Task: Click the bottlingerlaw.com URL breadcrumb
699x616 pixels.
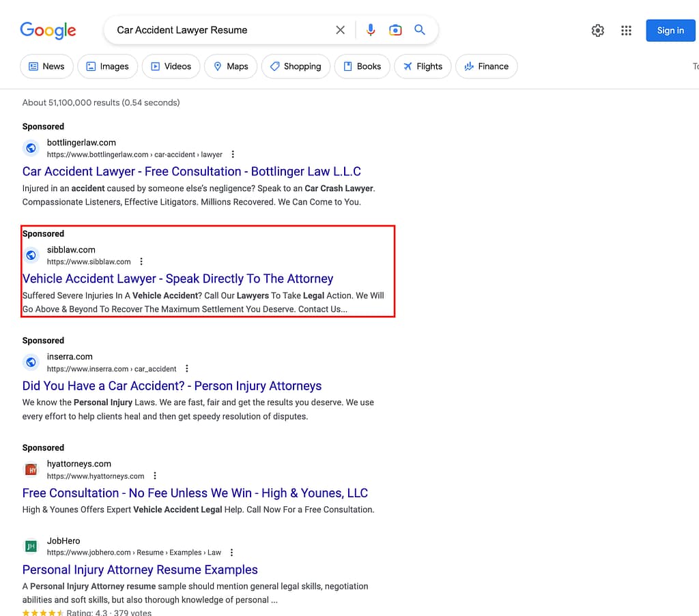Action: point(134,155)
